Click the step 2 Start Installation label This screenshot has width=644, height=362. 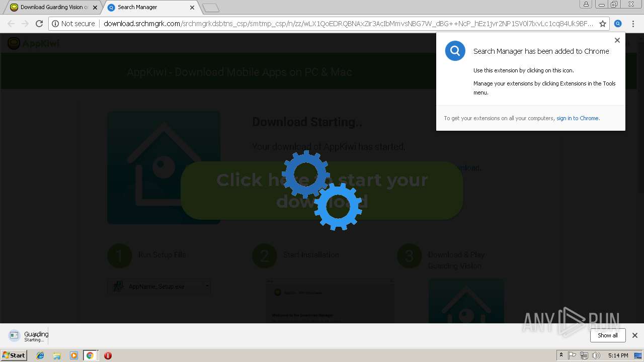311,255
